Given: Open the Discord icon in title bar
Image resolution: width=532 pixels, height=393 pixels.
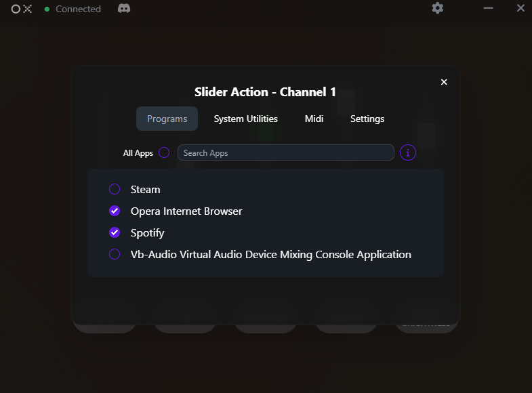Looking at the screenshot, I should [124, 9].
